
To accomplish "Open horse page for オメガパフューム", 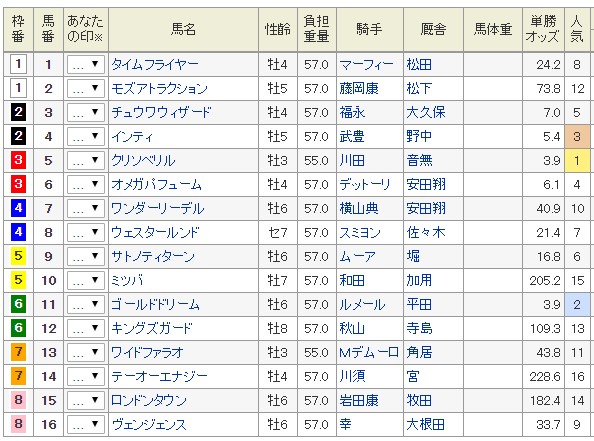I will (x=156, y=185).
